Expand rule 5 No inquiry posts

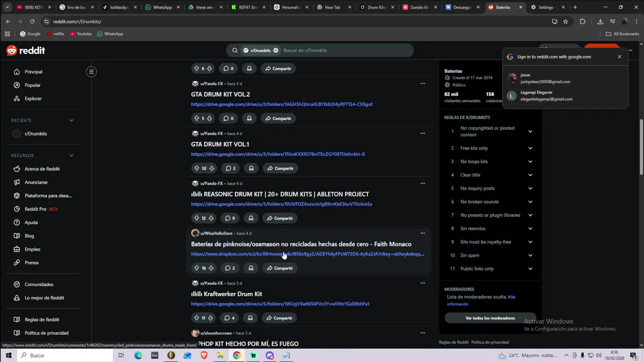[x=530, y=189]
